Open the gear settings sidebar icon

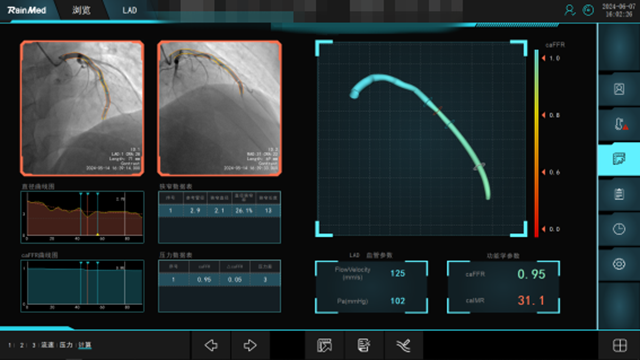619,264
